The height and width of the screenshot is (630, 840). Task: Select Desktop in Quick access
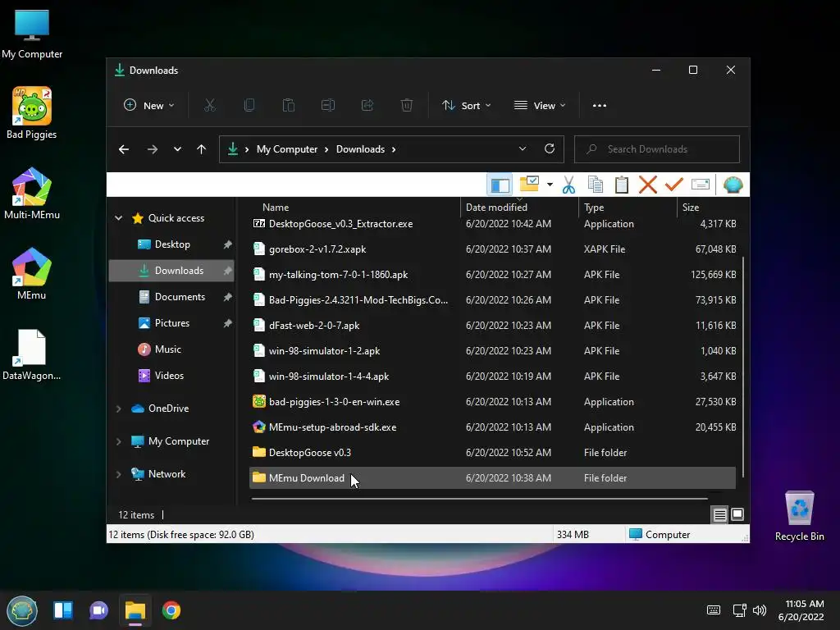(x=171, y=244)
